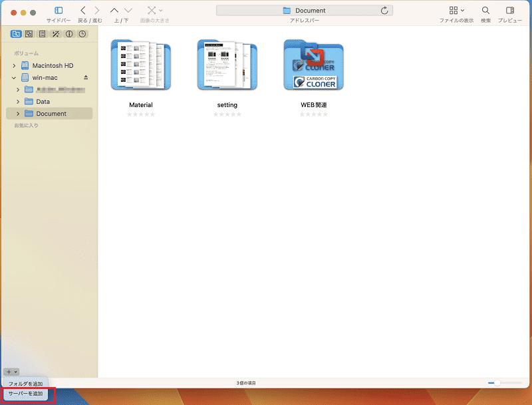The width and height of the screenshot is (532, 405).
Task: Choose フォルダを追加 from the popup menu
Action: point(25,384)
